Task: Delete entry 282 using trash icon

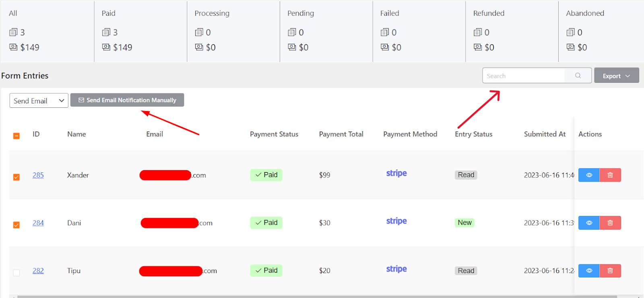Action: point(610,271)
